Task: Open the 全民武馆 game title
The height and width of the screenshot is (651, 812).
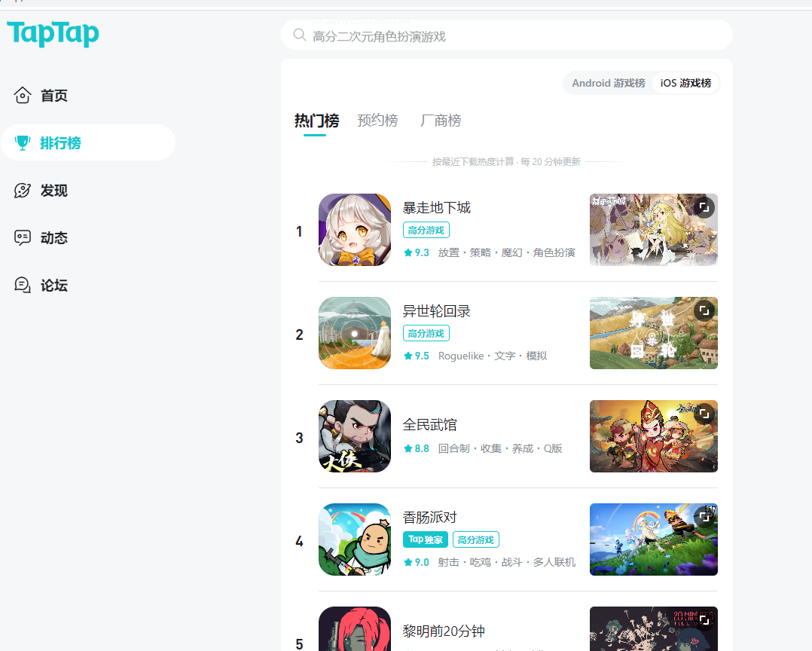Action: (x=430, y=425)
